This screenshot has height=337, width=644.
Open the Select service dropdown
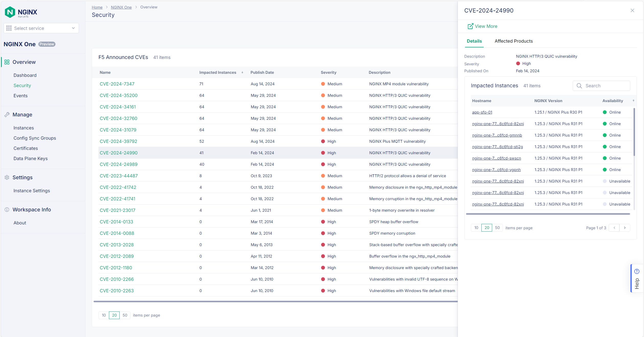[x=41, y=28]
